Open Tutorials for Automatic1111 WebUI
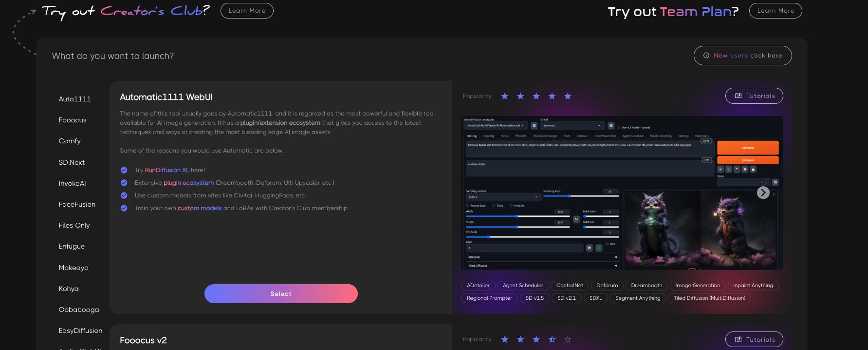The image size is (868, 350). [754, 96]
